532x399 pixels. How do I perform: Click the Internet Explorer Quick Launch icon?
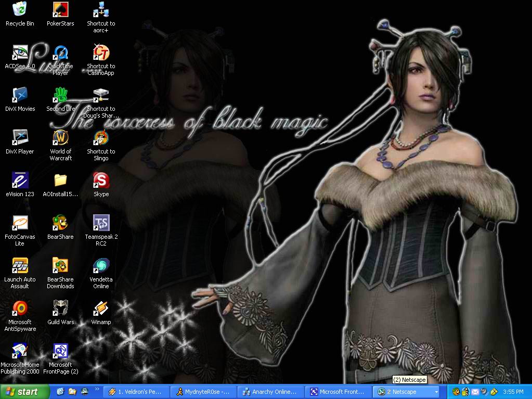pyautogui.click(x=60, y=392)
